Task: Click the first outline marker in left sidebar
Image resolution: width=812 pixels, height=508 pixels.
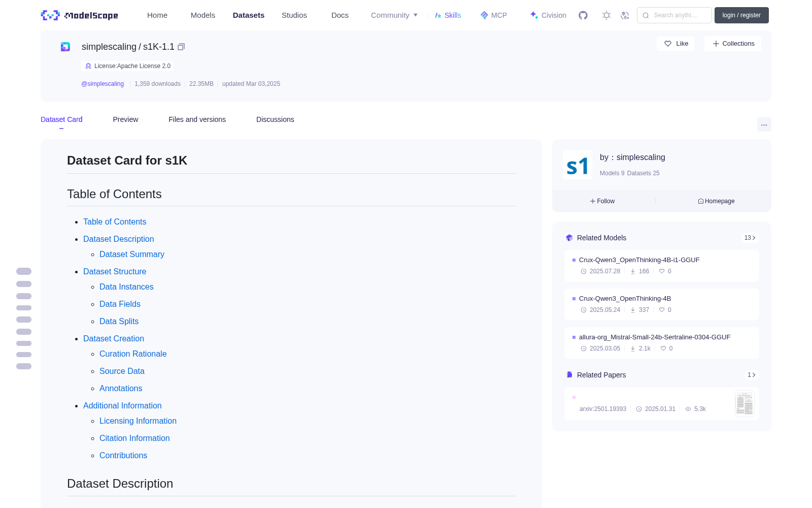Action: 24,271
